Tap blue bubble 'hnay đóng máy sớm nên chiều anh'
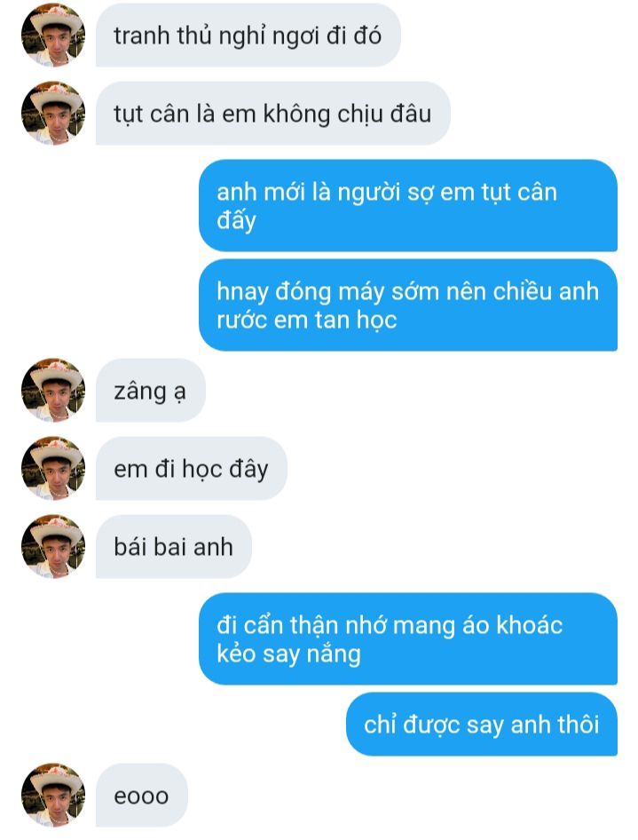This screenshot has height=840, width=638. pos(408,305)
